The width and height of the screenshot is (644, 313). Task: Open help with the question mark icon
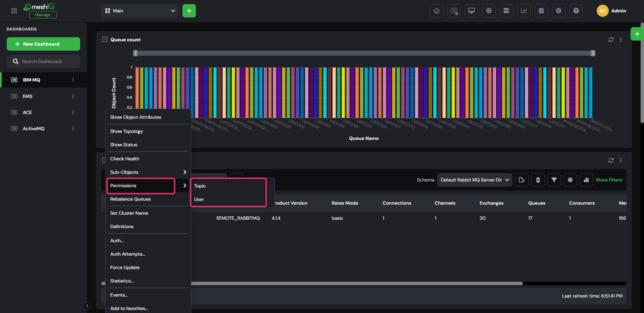[x=576, y=11]
